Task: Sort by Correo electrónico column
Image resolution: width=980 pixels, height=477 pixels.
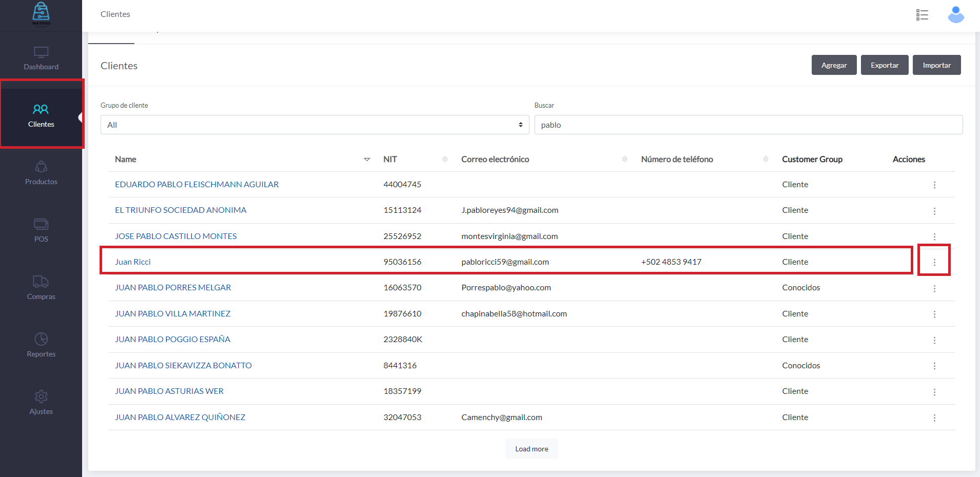Action: (x=624, y=160)
